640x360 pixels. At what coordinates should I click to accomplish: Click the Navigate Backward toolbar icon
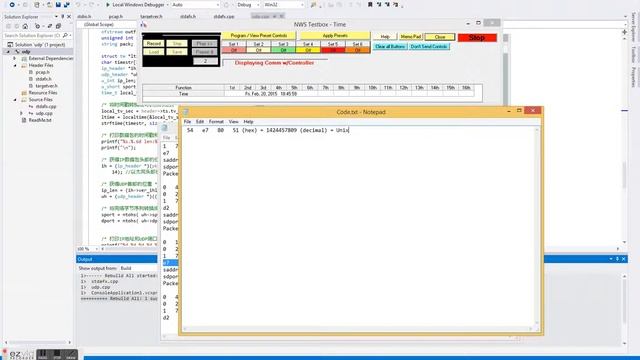[x=12, y=5]
